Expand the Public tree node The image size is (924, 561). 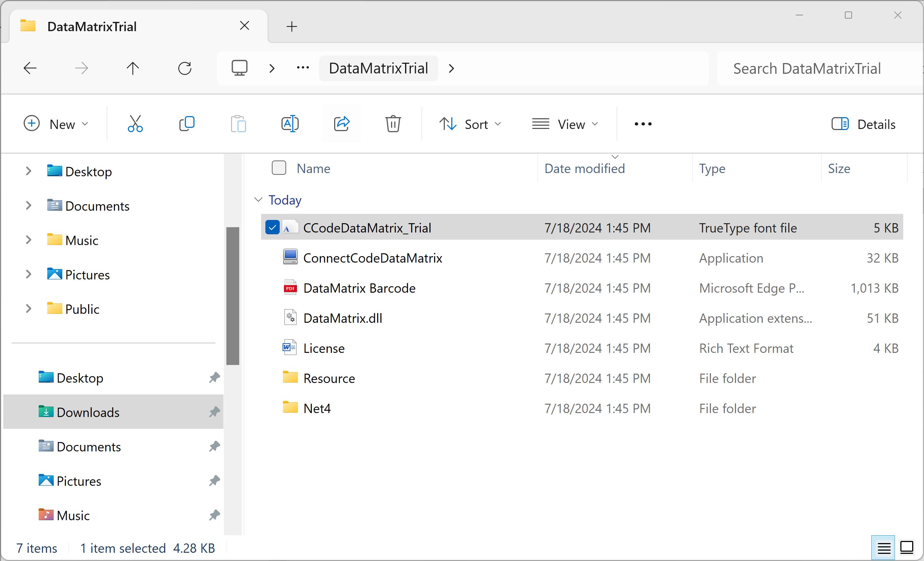coord(29,309)
